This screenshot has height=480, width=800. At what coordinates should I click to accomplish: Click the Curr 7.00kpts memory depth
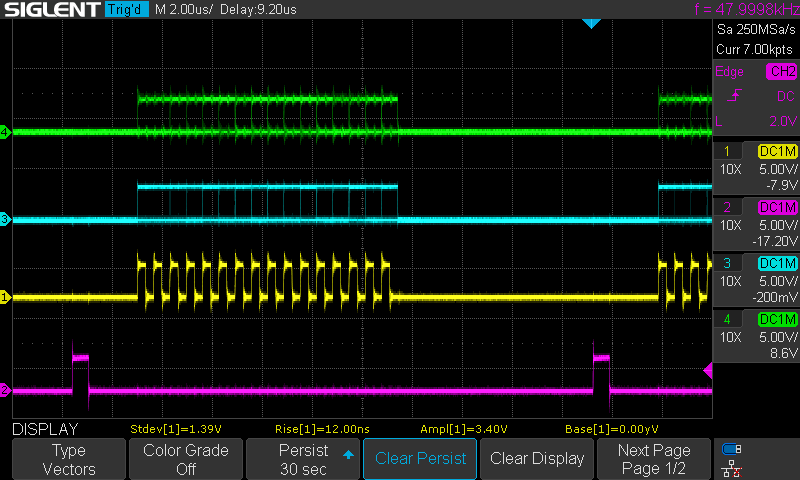click(754, 49)
